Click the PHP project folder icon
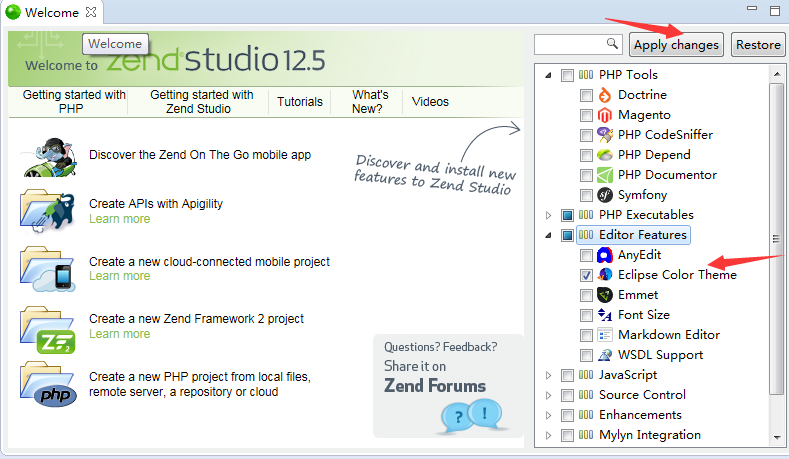The height and width of the screenshot is (459, 789). point(48,385)
